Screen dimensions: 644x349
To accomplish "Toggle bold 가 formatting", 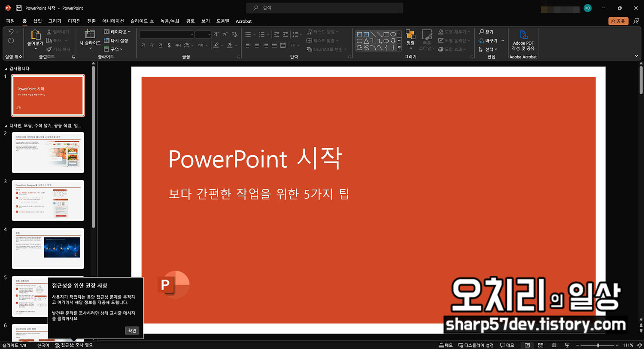I will [143, 45].
